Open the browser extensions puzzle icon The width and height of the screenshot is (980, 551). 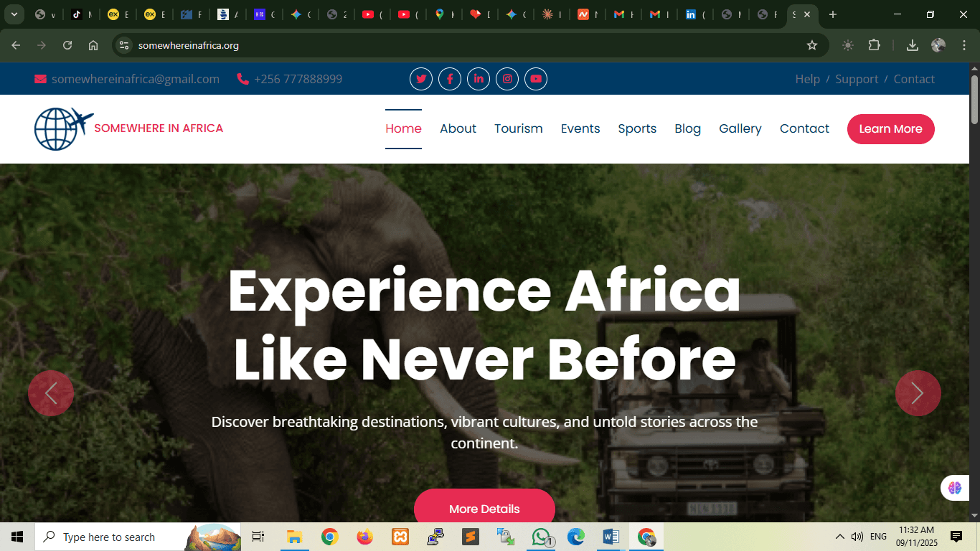pos(875,44)
